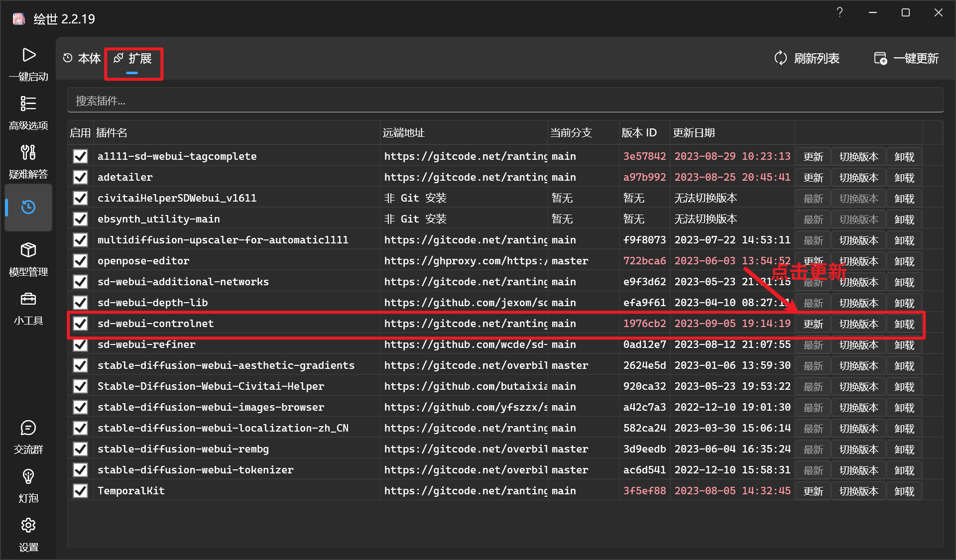This screenshot has width=956, height=560.
Task: Open the settings gear in sidebar
Action: [x=28, y=526]
